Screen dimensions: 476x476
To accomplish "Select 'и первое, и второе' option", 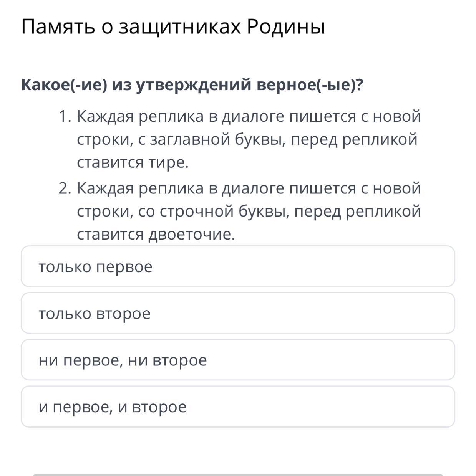I will 238,407.
